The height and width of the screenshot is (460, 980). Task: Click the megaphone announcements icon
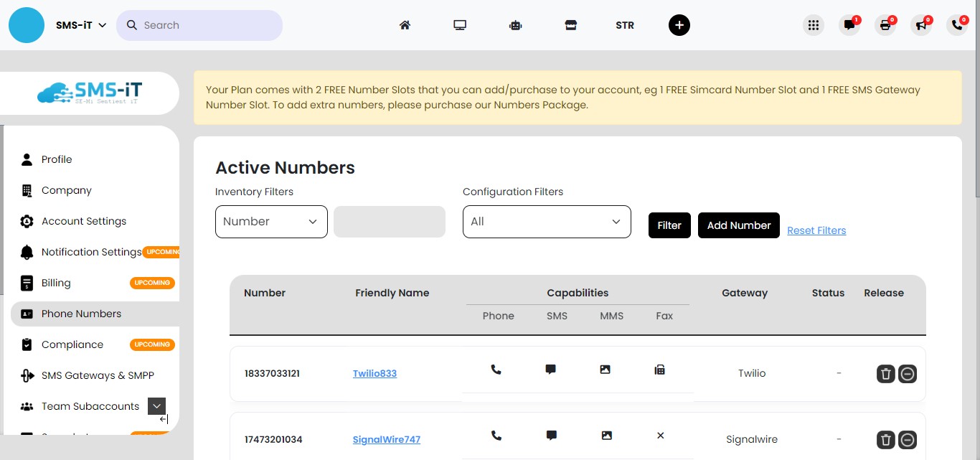[x=920, y=25]
